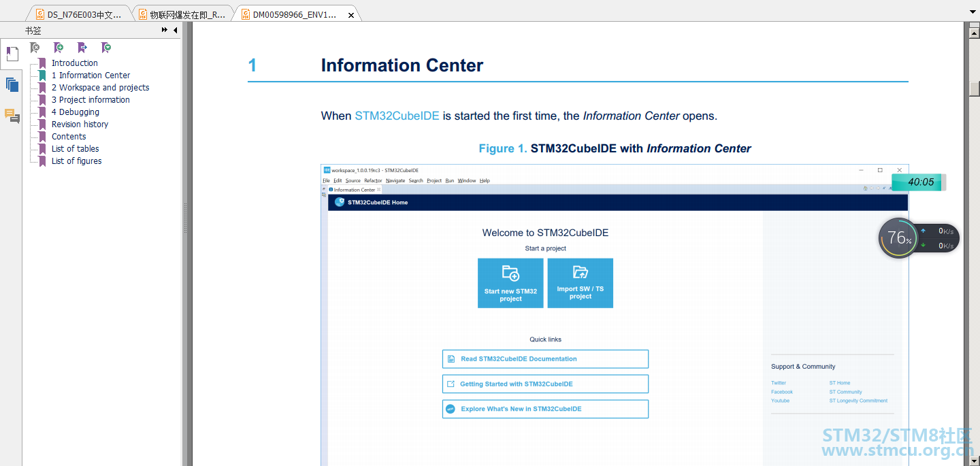
Task: Click the Information Center section heading
Action: 402,65
